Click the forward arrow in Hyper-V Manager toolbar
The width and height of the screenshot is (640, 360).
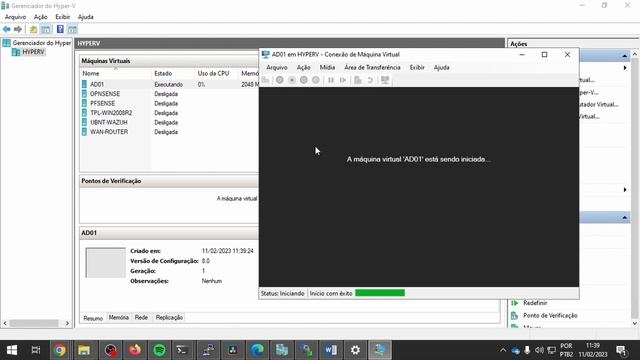(18, 29)
